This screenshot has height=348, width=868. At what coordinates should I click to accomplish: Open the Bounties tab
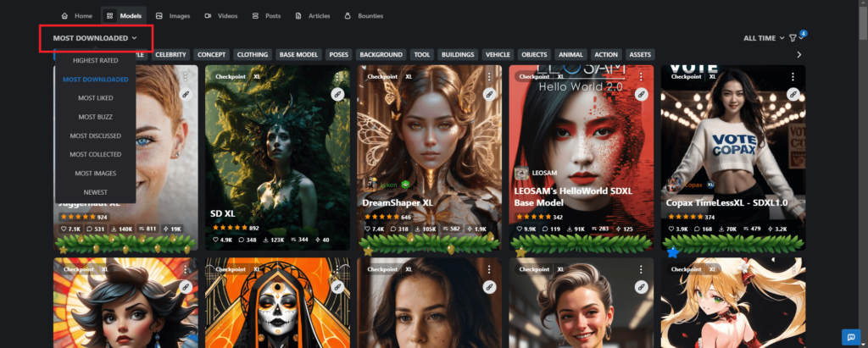click(x=364, y=15)
